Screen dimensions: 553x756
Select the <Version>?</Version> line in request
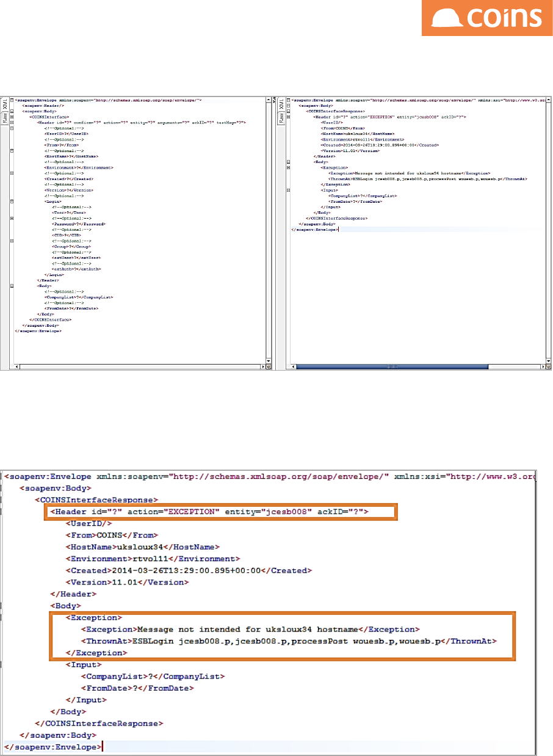pyautogui.click(x=68, y=191)
